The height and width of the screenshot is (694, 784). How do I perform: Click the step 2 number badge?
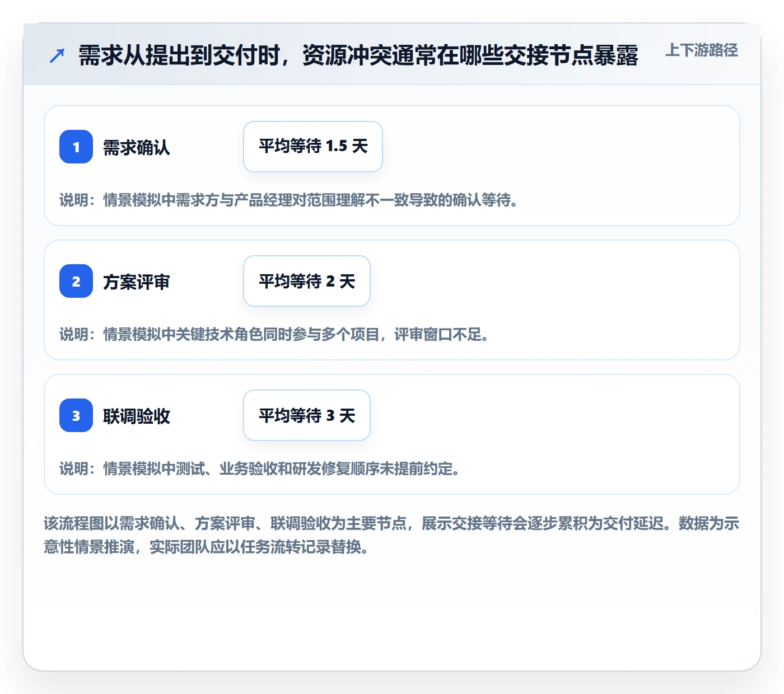[76, 281]
